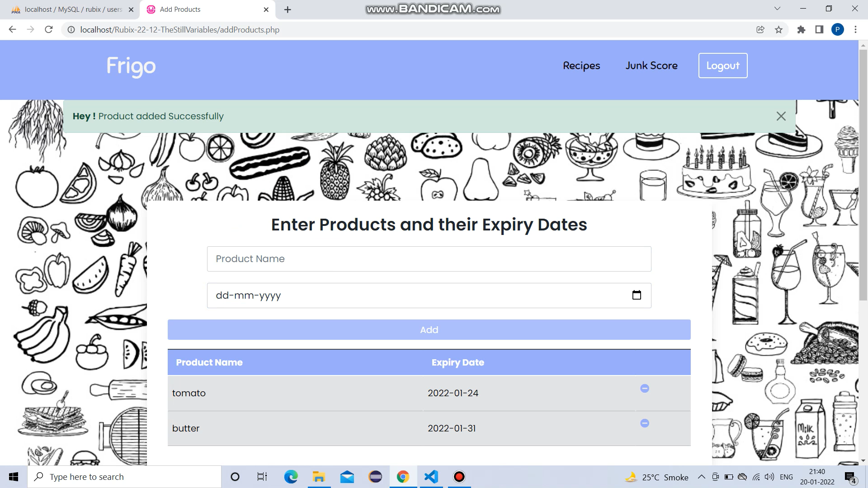Click the Logout button

tap(722, 66)
